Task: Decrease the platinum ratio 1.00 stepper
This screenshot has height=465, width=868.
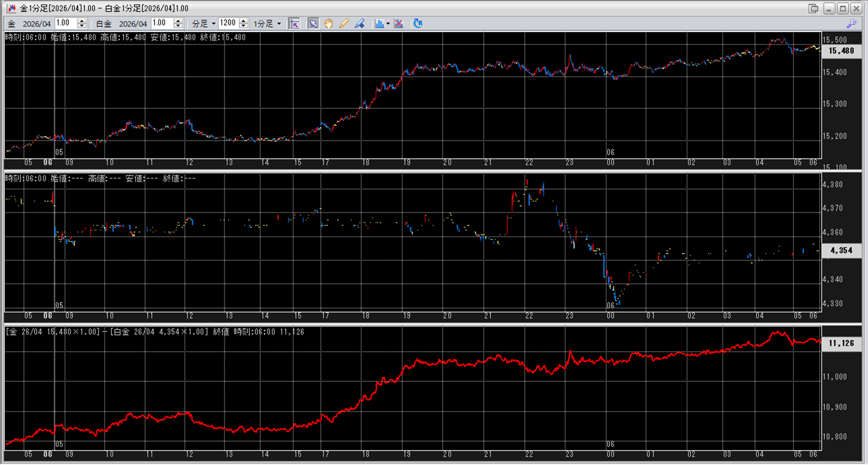Action: coord(178,26)
